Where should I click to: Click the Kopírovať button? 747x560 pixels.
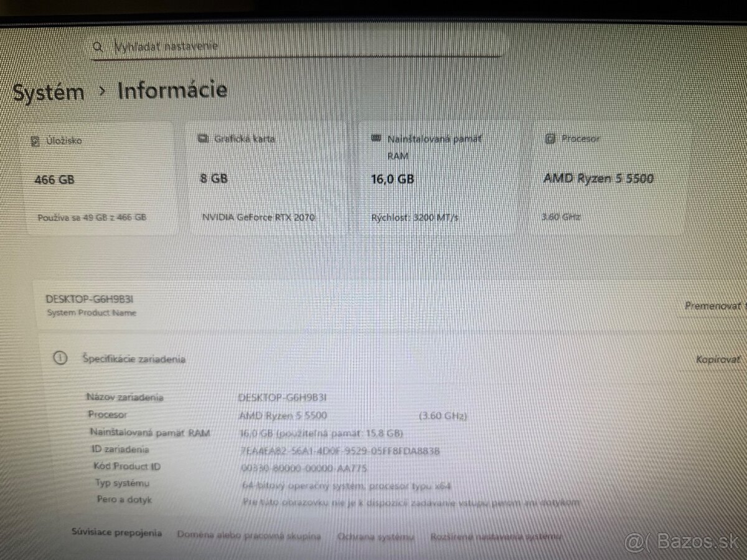718,359
